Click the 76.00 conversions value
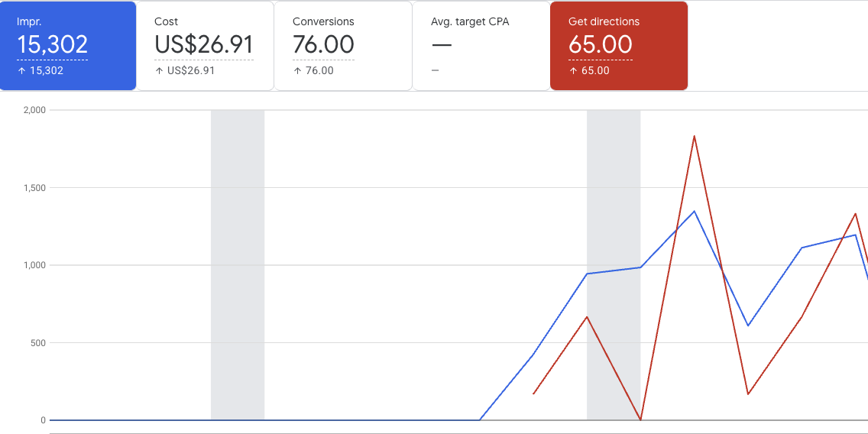The image size is (868, 434). (323, 44)
